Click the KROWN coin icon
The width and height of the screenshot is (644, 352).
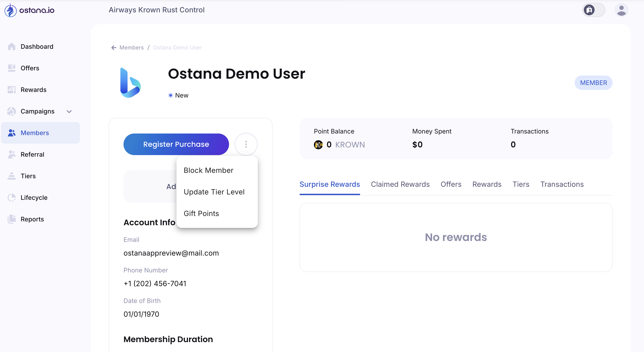click(318, 145)
